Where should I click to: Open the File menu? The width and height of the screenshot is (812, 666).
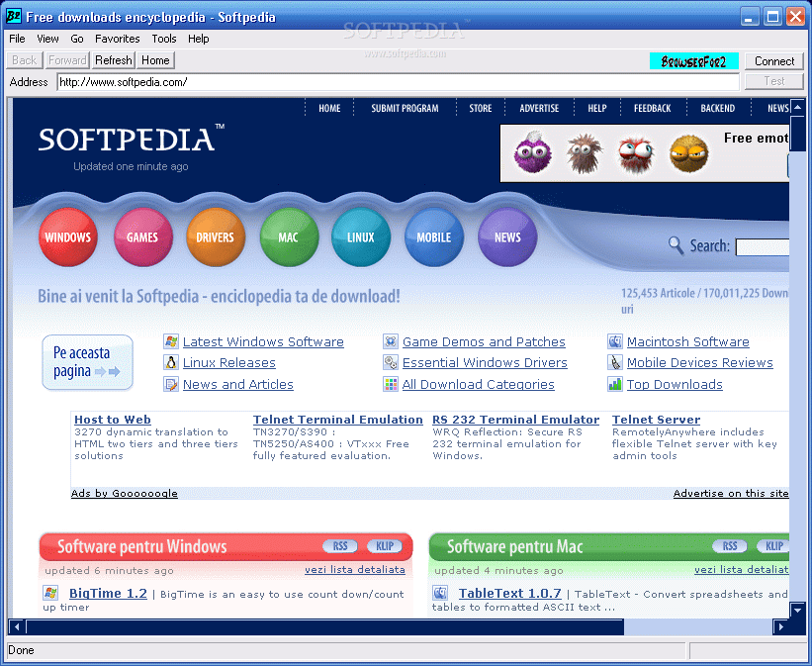17,39
